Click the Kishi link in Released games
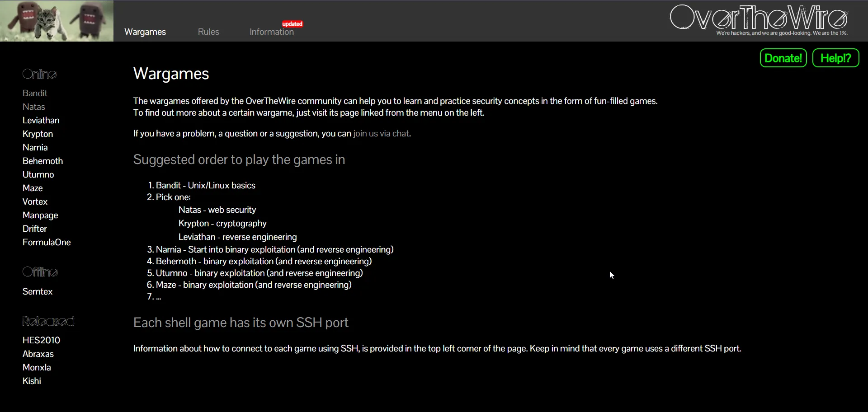The width and height of the screenshot is (868, 412). pos(32,381)
